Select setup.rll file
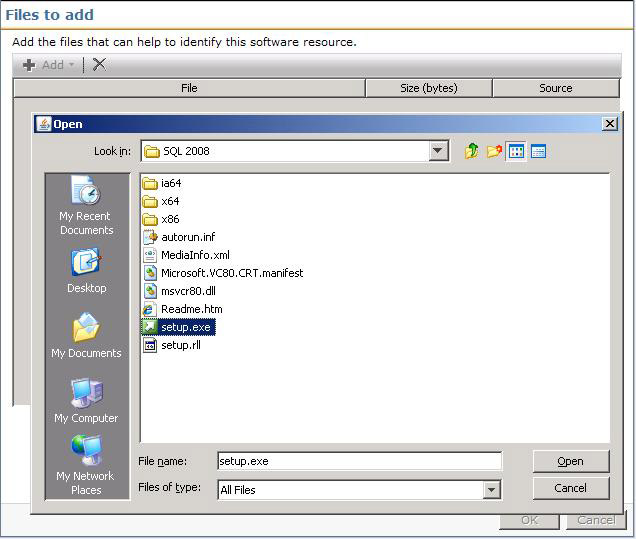The width and height of the screenshot is (636, 539). point(172,345)
